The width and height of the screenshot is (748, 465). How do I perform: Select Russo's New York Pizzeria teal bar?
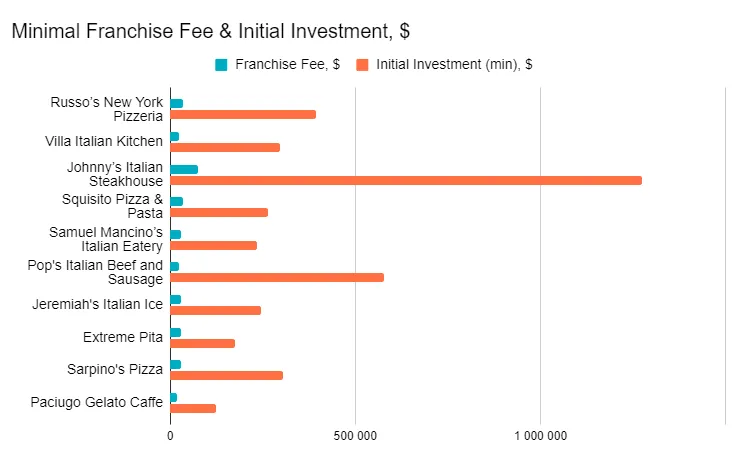pyautogui.click(x=177, y=104)
